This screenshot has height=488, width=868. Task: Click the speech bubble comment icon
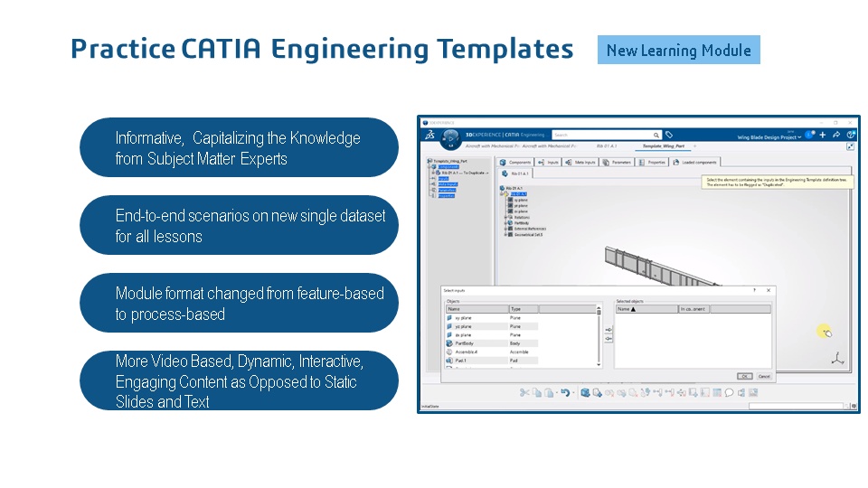pyautogui.click(x=729, y=392)
